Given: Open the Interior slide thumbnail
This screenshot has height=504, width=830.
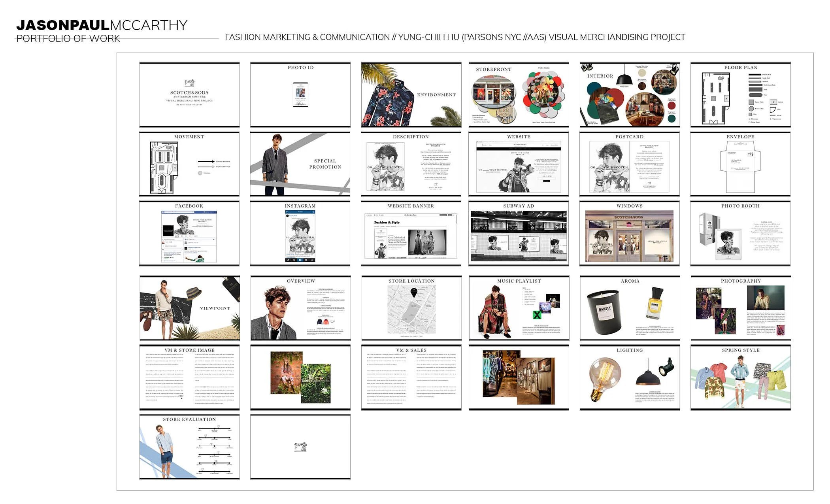Looking at the screenshot, I should pyautogui.click(x=630, y=94).
